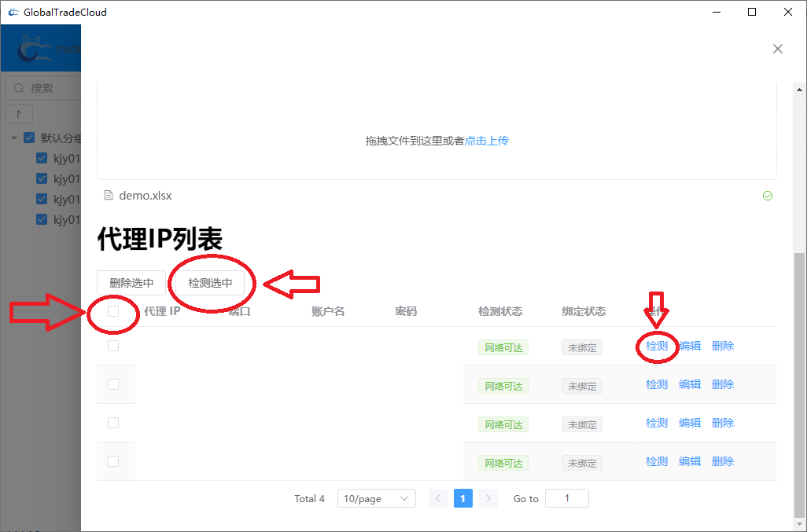Open the 10/page pagination dropdown
The image size is (807, 532).
(376, 497)
